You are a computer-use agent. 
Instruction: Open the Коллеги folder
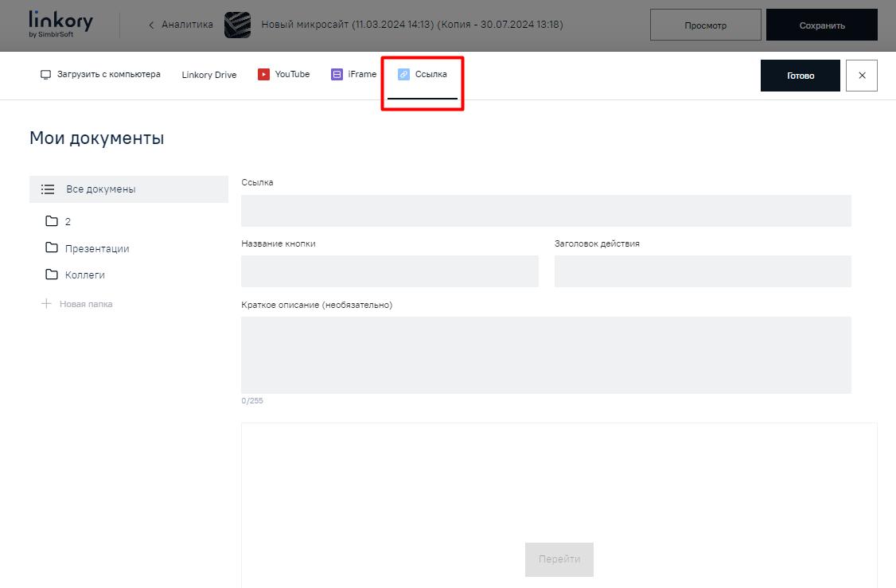click(x=84, y=275)
